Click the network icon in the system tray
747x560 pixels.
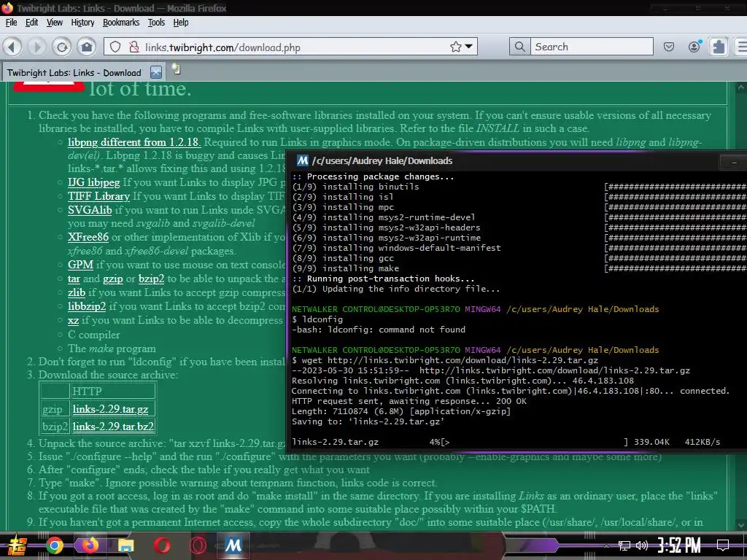click(624, 545)
